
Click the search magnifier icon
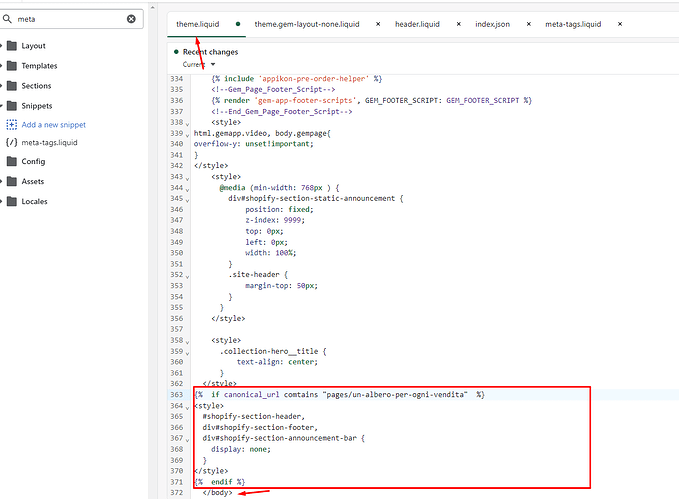point(7,19)
